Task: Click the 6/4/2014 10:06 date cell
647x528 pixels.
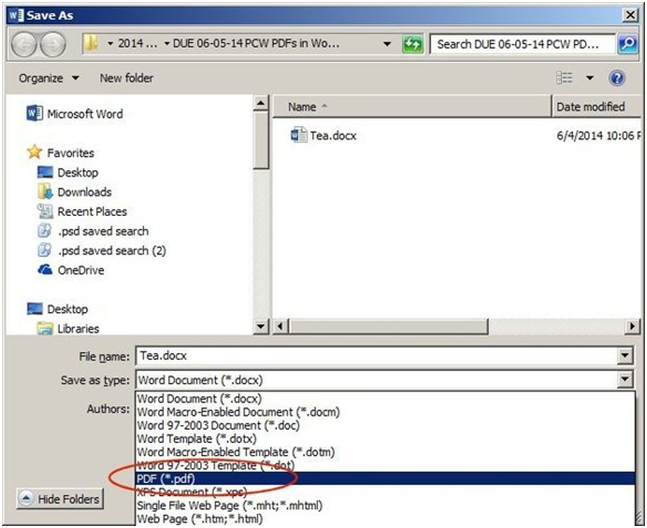Action: (599, 135)
